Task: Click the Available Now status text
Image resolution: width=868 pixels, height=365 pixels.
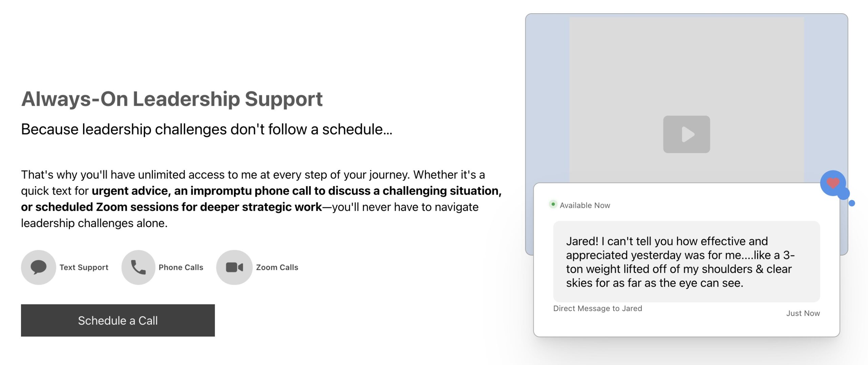Action: (585, 205)
